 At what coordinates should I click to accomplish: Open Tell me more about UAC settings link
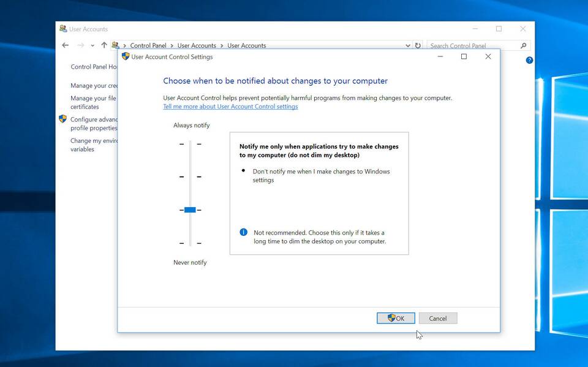(x=230, y=107)
